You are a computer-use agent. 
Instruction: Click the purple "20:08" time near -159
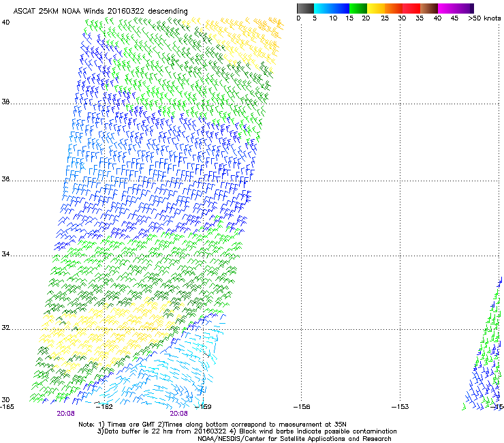pyautogui.click(x=178, y=414)
